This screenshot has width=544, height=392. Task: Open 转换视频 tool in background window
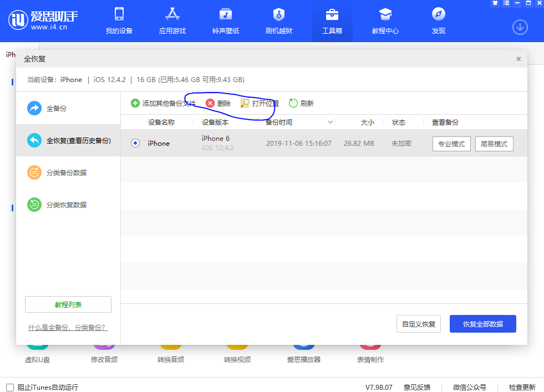pyautogui.click(x=237, y=354)
